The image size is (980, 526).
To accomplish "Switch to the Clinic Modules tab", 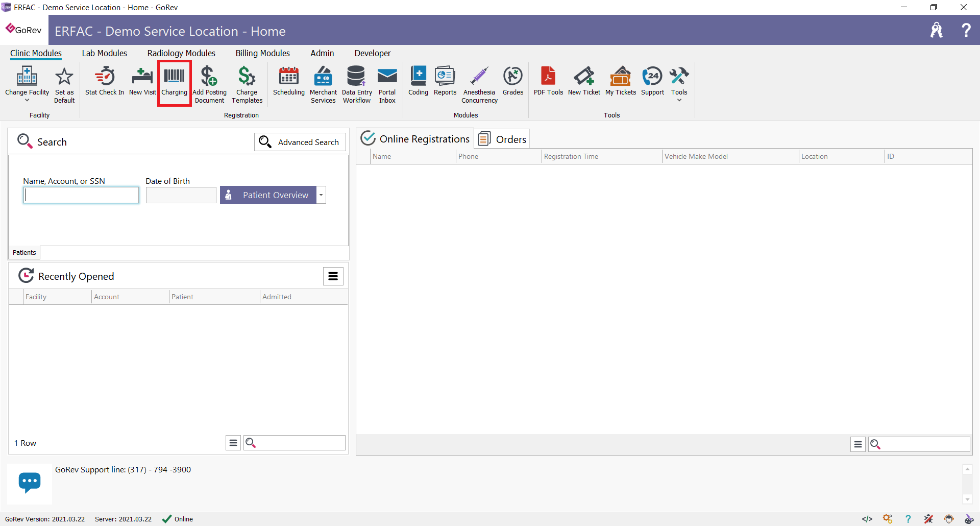I will (36, 53).
